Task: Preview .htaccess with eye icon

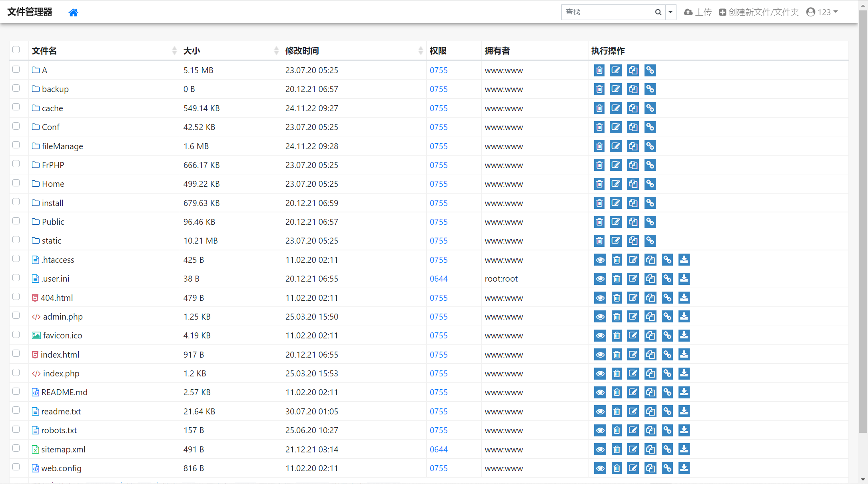Action: point(600,260)
